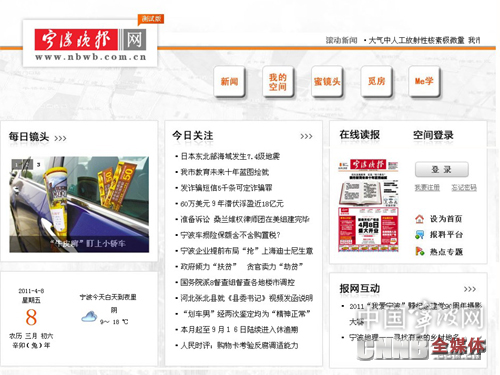Open headline 60万美元9年潜伏浮盈近18亿元
Viewport: 500px width, 375px height.
[x=232, y=204]
